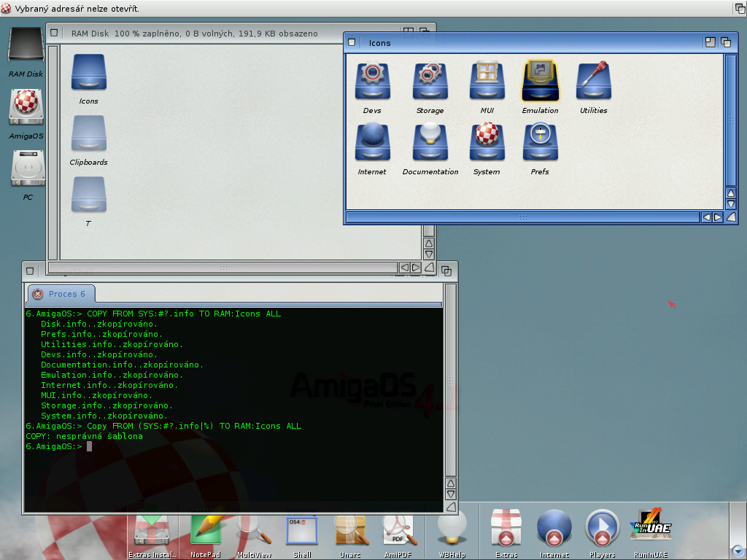Click the Icons window horizontal scrollbar
747x560 pixels.
tap(522, 217)
